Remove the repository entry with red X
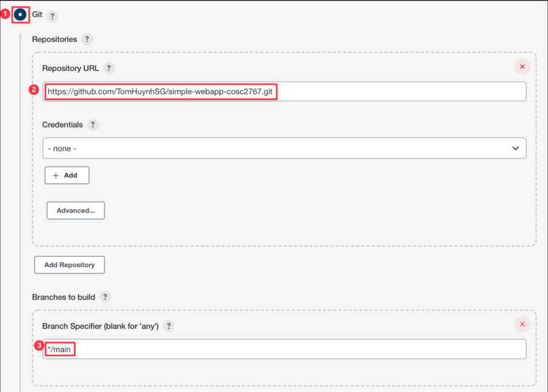Viewport: 548px width, 392px height. [x=522, y=67]
